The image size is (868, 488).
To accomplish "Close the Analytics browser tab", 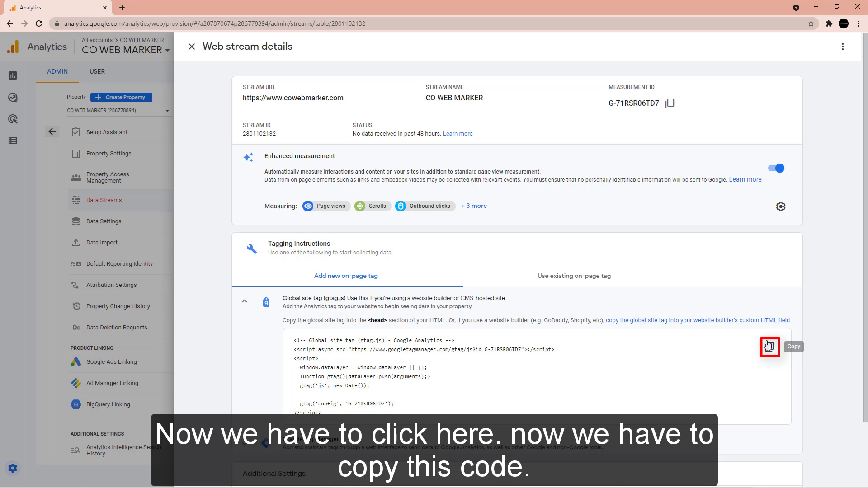I will tap(105, 8).
